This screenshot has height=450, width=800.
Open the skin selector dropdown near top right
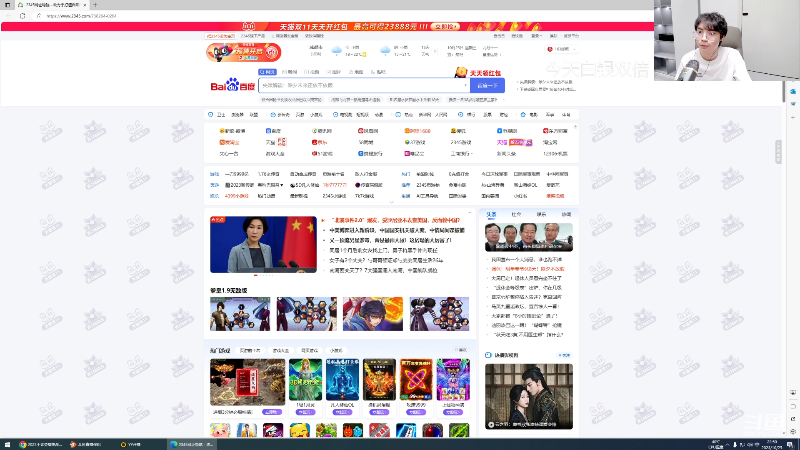(x=562, y=49)
